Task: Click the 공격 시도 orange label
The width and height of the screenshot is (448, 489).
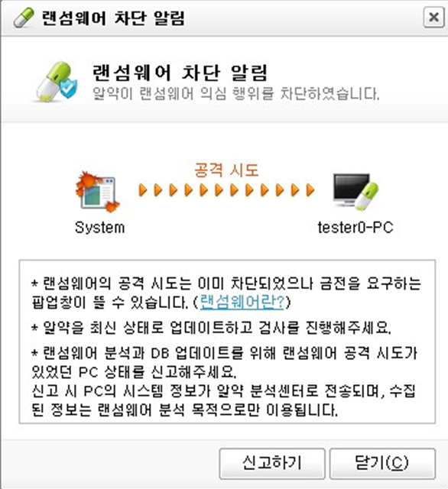Action: [x=226, y=170]
